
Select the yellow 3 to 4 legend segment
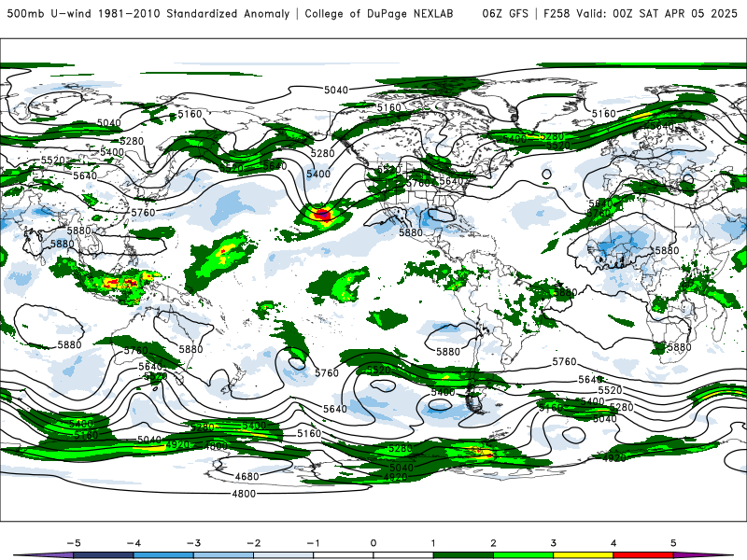tap(584, 555)
